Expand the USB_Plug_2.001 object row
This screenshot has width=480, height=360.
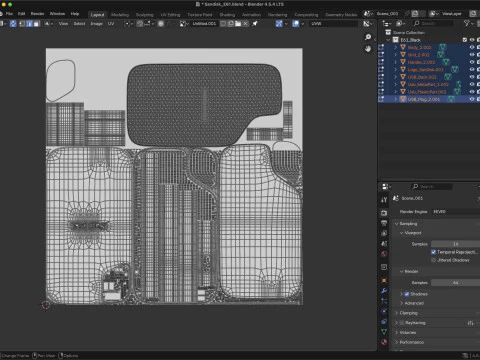point(396,99)
